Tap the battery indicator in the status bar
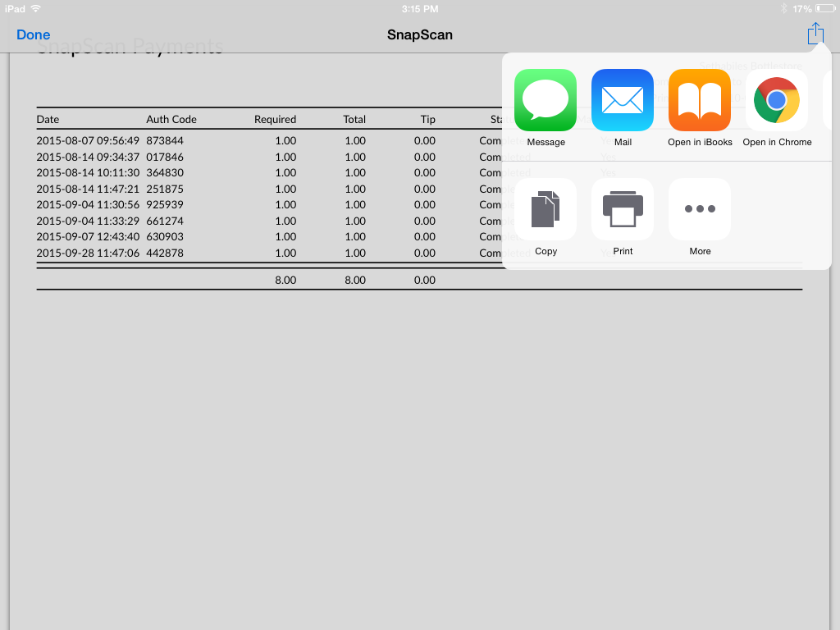Screen dimensions: 840x630 (x=825, y=8)
